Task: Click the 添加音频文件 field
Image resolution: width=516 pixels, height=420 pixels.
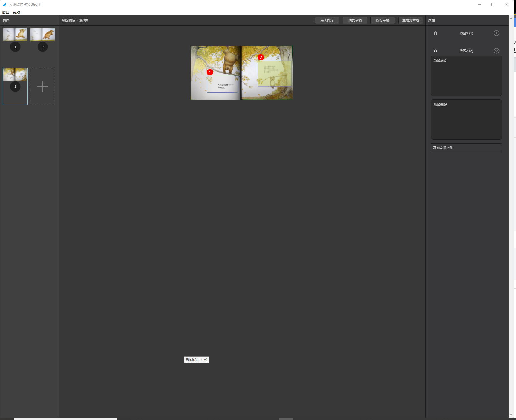Action: tap(466, 148)
